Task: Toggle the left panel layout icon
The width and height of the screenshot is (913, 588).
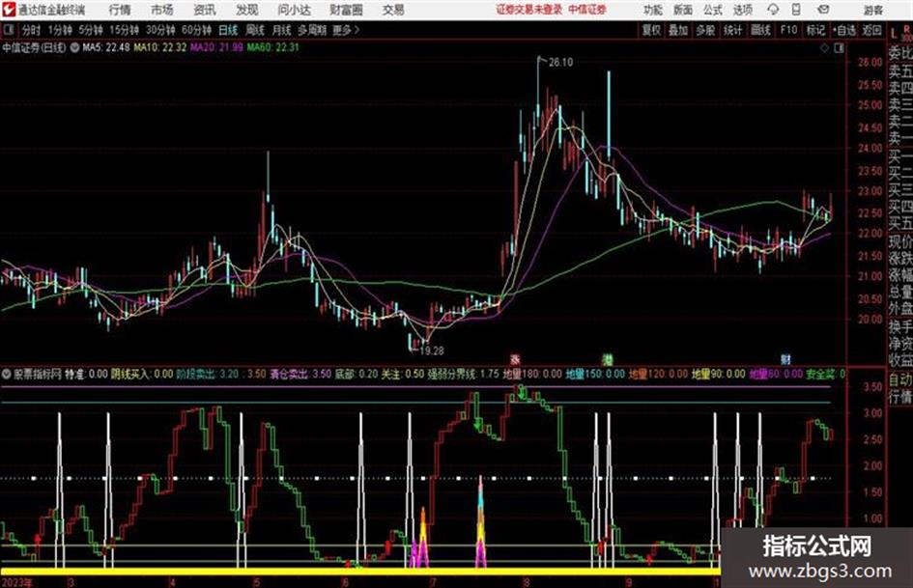Action: (x=8, y=30)
